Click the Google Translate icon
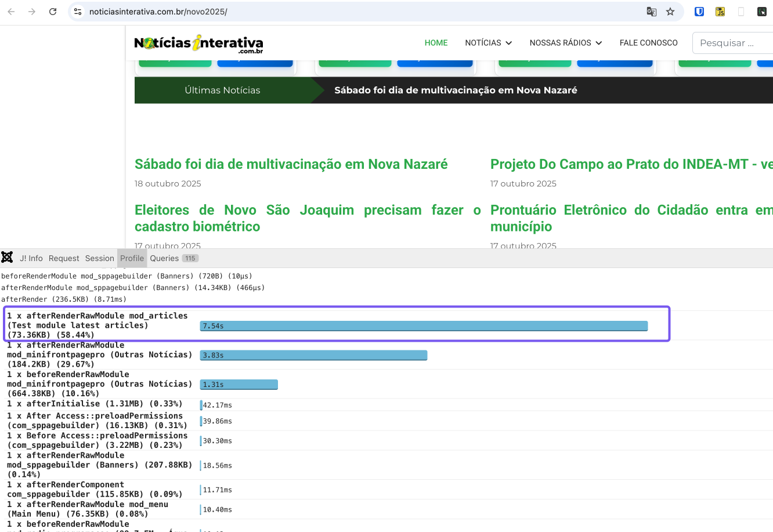Image resolution: width=773 pixels, height=532 pixels. coord(652,12)
